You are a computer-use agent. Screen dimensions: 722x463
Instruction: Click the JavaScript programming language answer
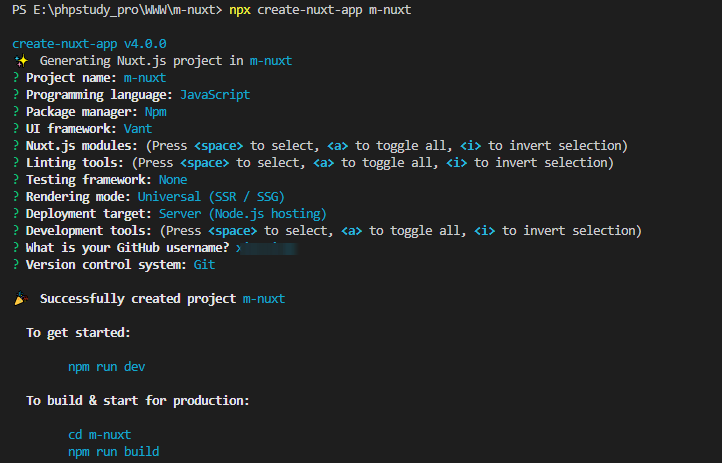click(215, 95)
